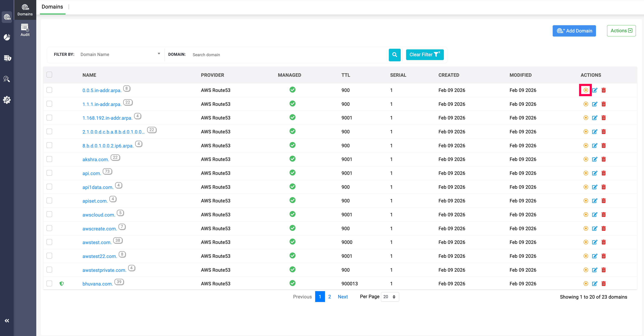Edit the api.com. domain with pencil icon

(594, 173)
